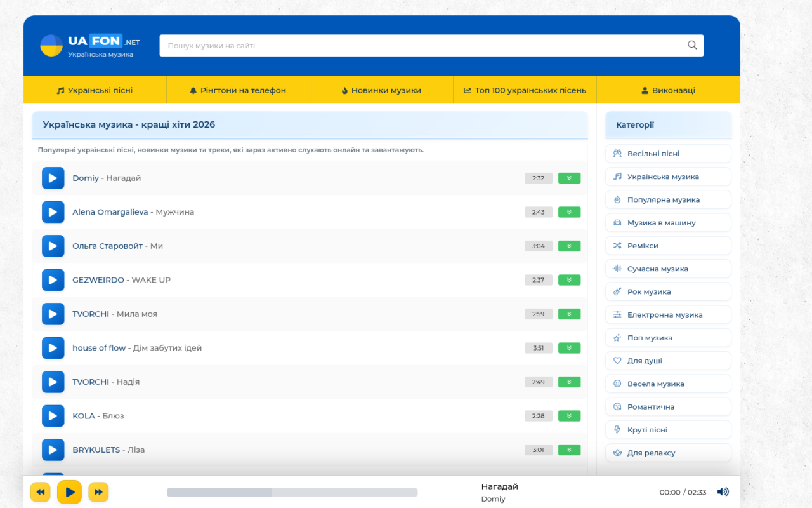Click heading Українська музика - кращі хіти 2026
This screenshot has height=508, width=812.
click(129, 125)
